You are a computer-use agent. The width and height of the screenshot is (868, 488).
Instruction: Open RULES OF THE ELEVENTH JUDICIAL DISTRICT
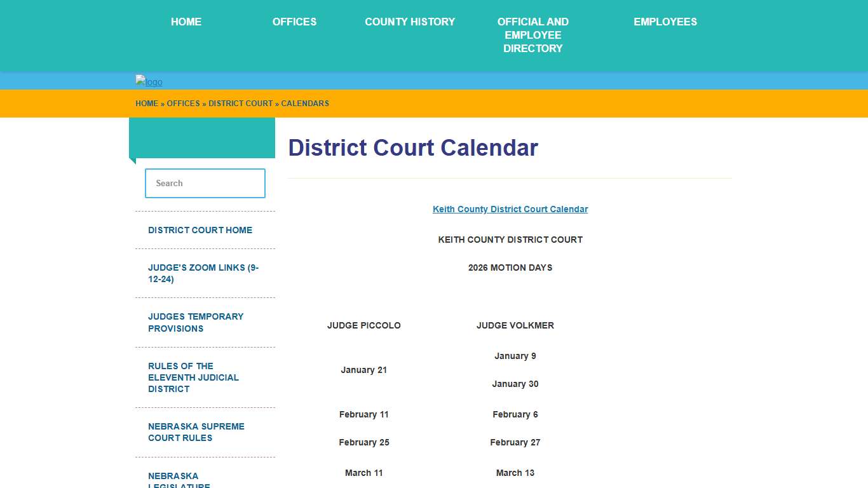point(193,377)
